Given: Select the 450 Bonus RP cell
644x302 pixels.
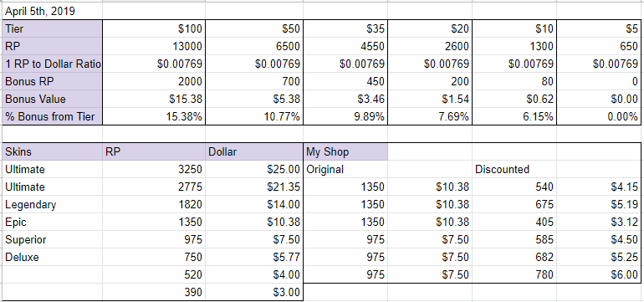Looking at the screenshot, I should click(x=345, y=81).
